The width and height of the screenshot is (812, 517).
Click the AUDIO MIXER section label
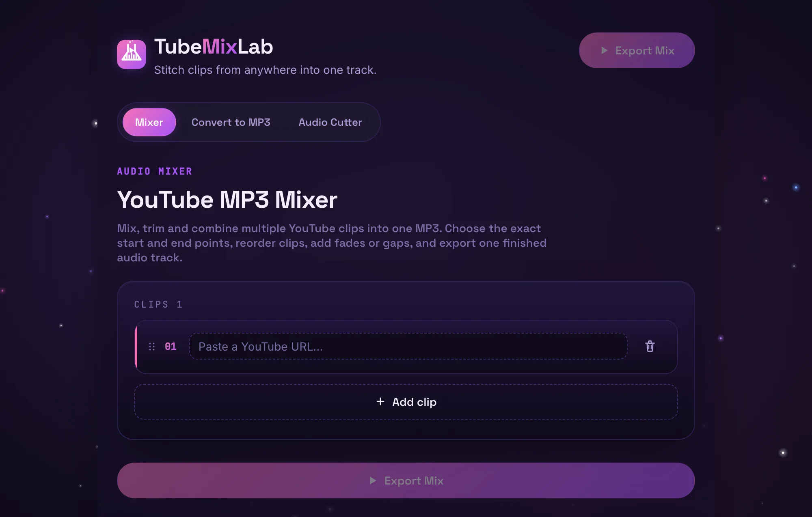[155, 171]
